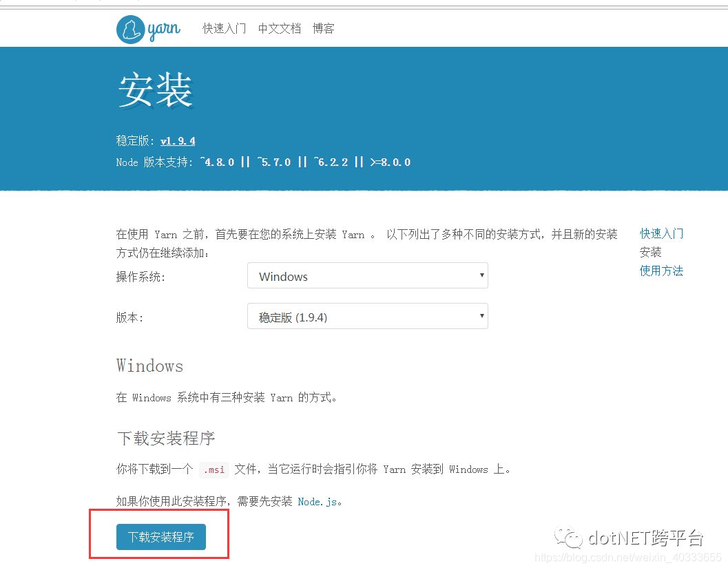728x570 pixels.
Task: Open the 快速入门 nav menu item
Action: 225,29
